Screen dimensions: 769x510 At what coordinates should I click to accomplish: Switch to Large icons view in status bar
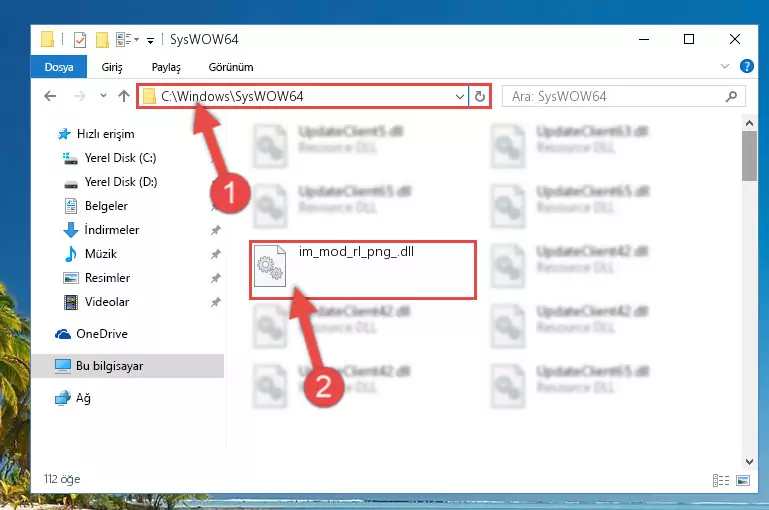[x=743, y=480]
